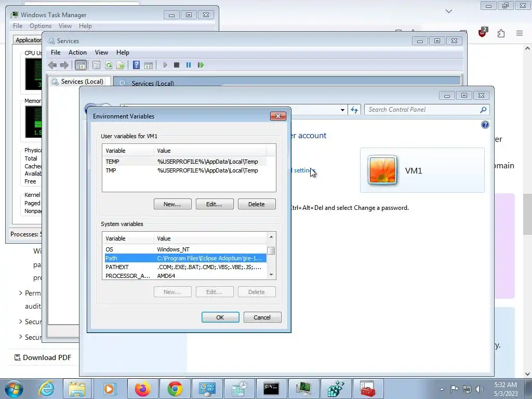Open the Services File menu
Image resolution: width=532 pixels, height=399 pixels.
coord(56,52)
